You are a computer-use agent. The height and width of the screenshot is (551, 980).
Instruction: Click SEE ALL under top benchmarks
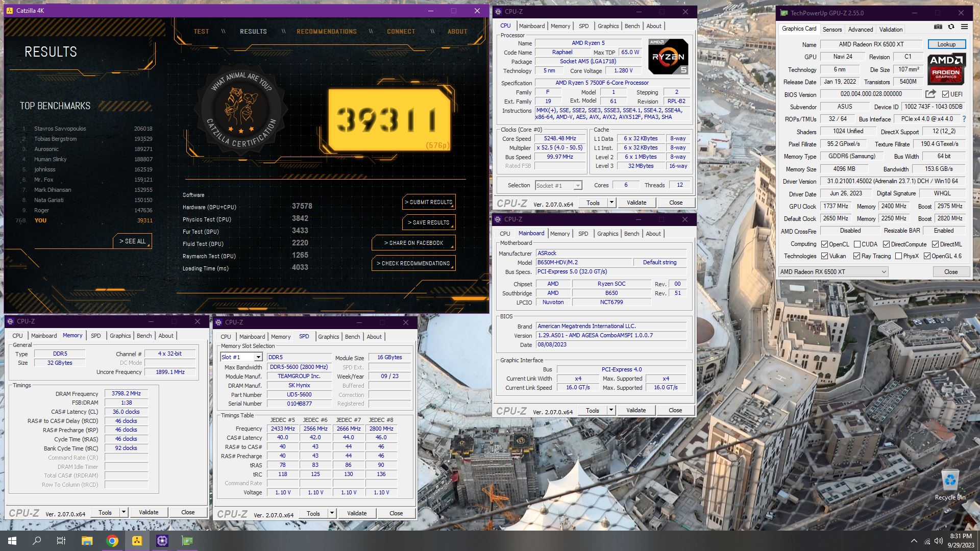(132, 241)
